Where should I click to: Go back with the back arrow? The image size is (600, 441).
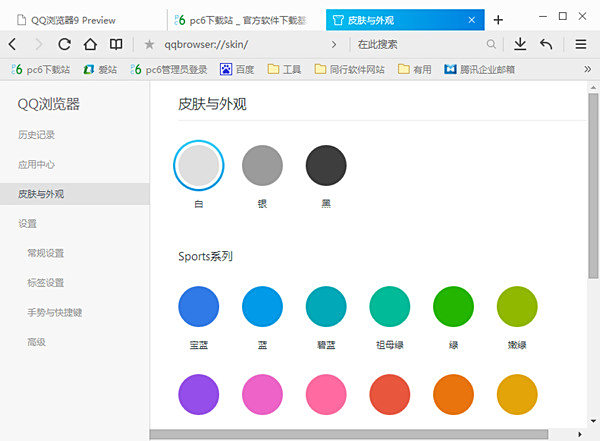13,44
